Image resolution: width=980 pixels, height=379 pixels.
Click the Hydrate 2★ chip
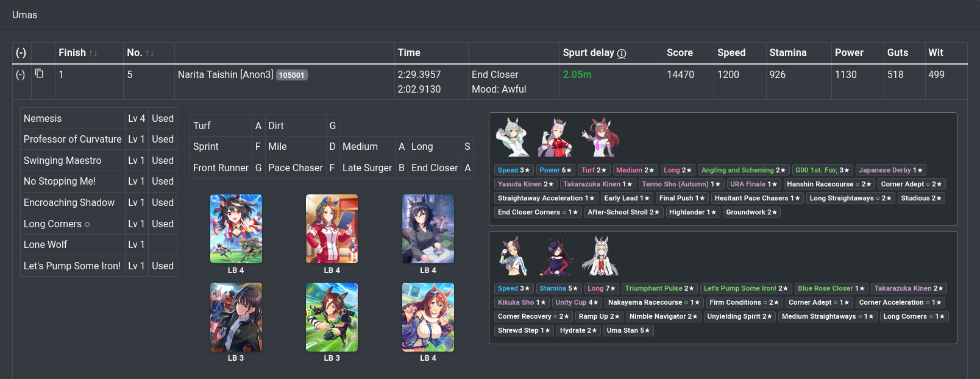click(x=578, y=330)
